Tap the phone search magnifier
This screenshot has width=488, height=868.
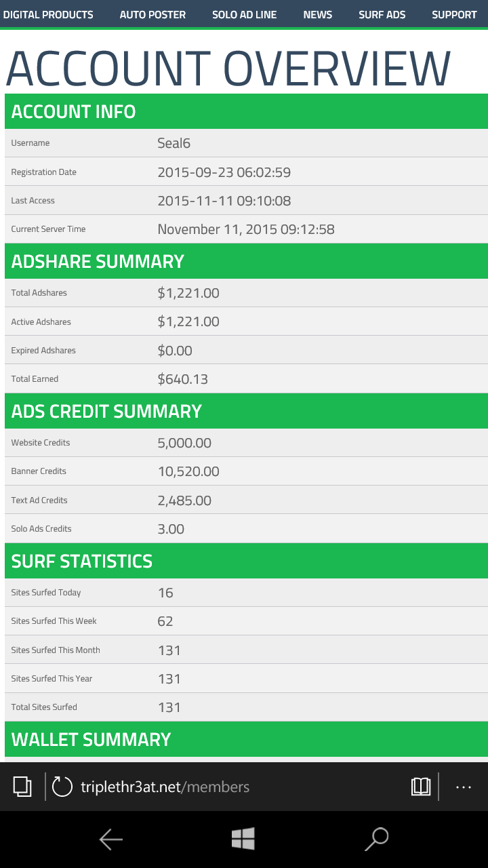tap(376, 839)
